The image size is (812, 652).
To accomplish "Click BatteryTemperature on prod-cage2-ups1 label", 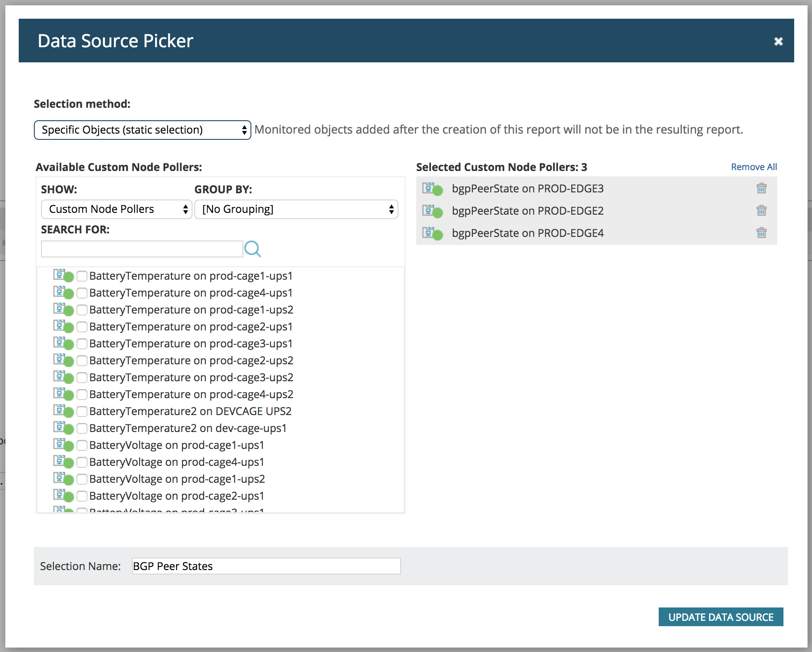I will [x=191, y=326].
